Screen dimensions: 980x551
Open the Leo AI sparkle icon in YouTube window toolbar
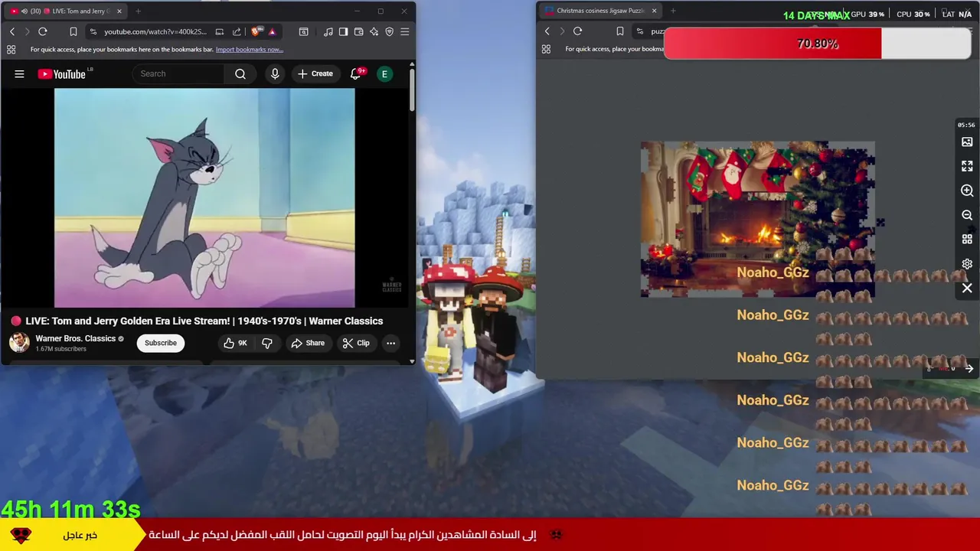point(374,31)
